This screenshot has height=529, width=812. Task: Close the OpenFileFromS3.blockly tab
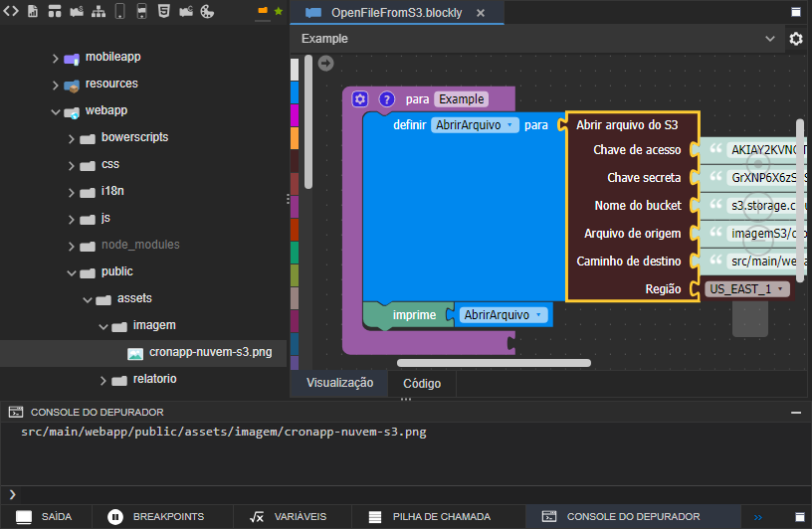pyautogui.click(x=481, y=13)
